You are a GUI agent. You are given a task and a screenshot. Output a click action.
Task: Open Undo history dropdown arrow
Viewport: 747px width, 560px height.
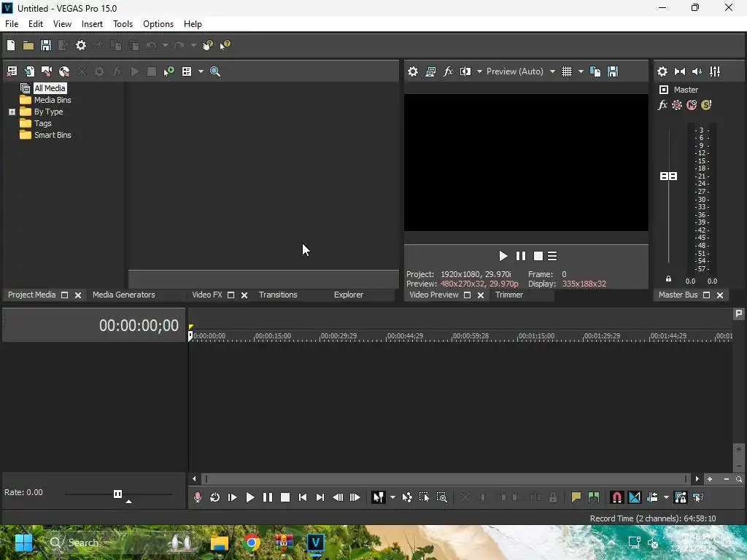[x=166, y=45]
